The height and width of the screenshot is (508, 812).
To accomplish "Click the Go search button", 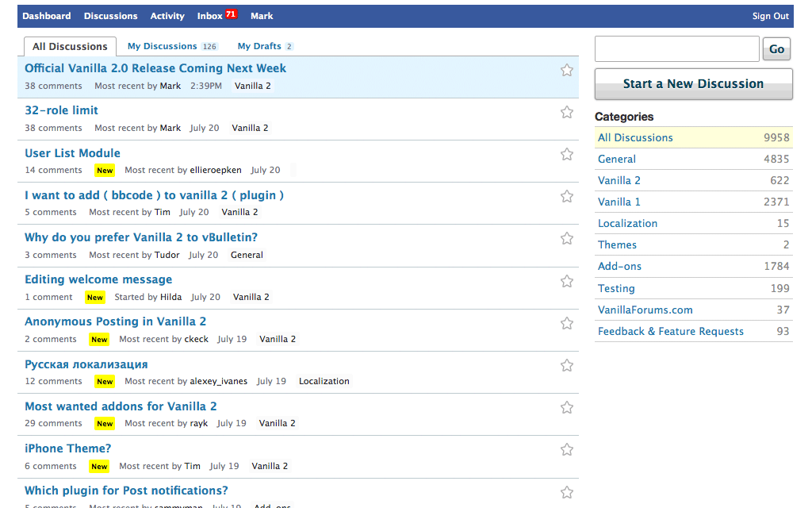I will [776, 49].
